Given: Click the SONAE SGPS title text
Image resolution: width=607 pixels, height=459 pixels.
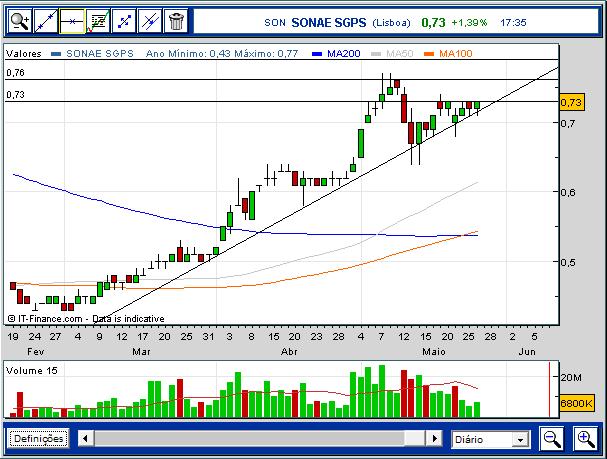Looking at the screenshot, I should pyautogui.click(x=329, y=22).
